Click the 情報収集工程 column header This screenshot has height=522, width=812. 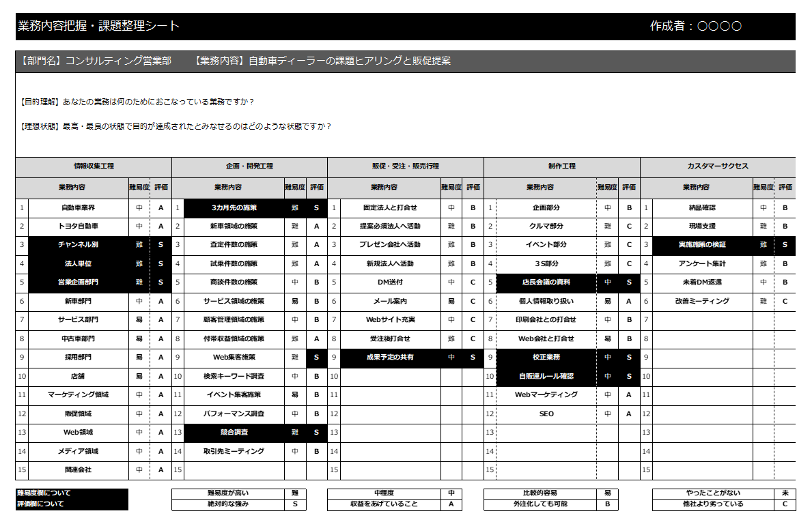(94, 166)
